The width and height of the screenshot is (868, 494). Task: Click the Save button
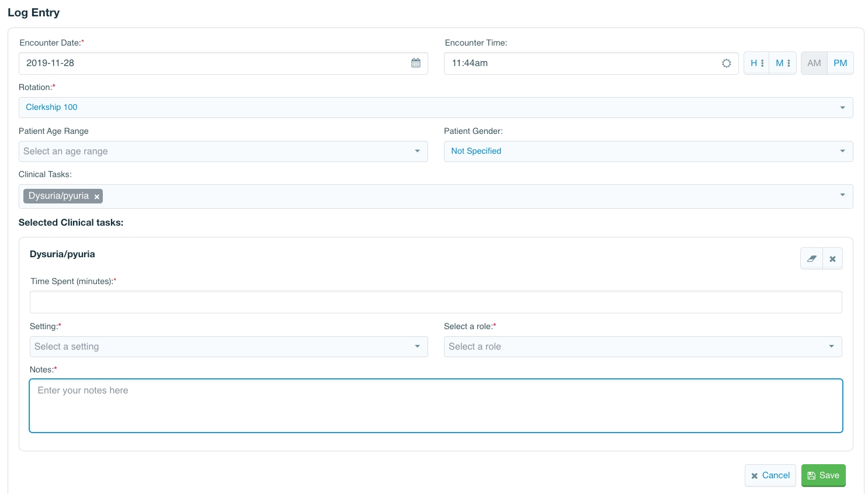pyautogui.click(x=823, y=475)
